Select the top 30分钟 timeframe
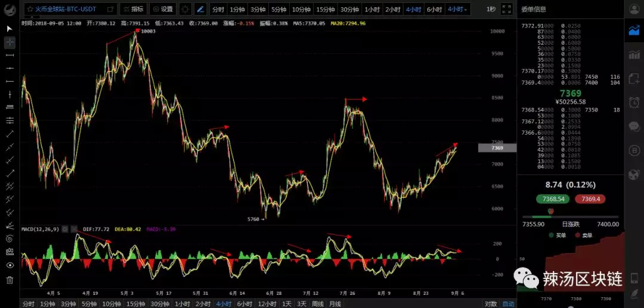The width and height of the screenshot is (644, 308). point(349,9)
